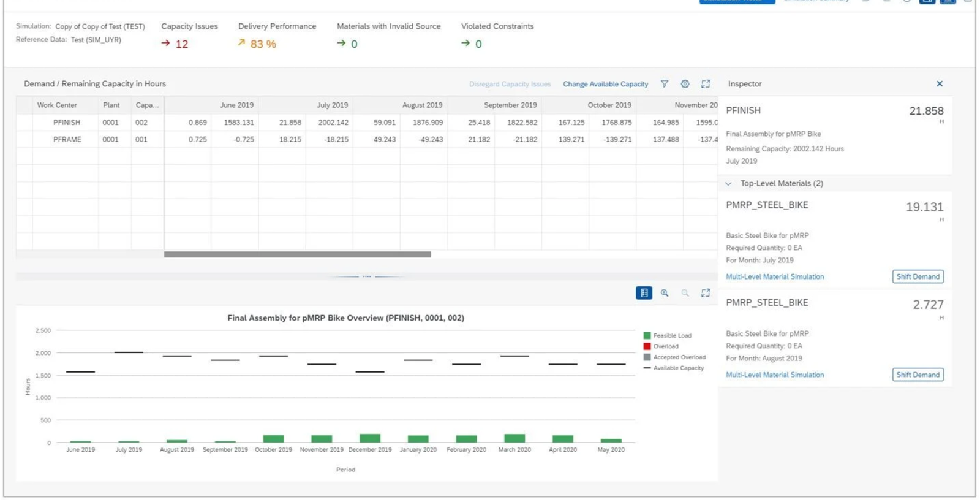The height and width of the screenshot is (502, 980).
Task: Zoom out on the capacity chart
Action: (x=685, y=293)
